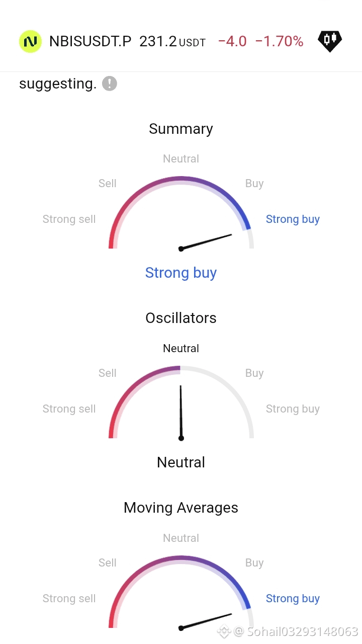
Task: Open the info exclamation icon beside suggesting
Action: (110, 84)
